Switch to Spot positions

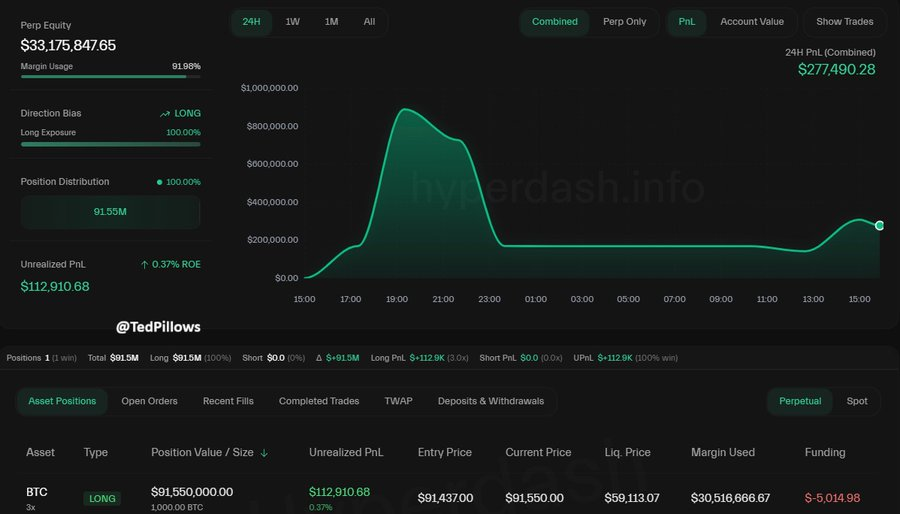click(857, 401)
